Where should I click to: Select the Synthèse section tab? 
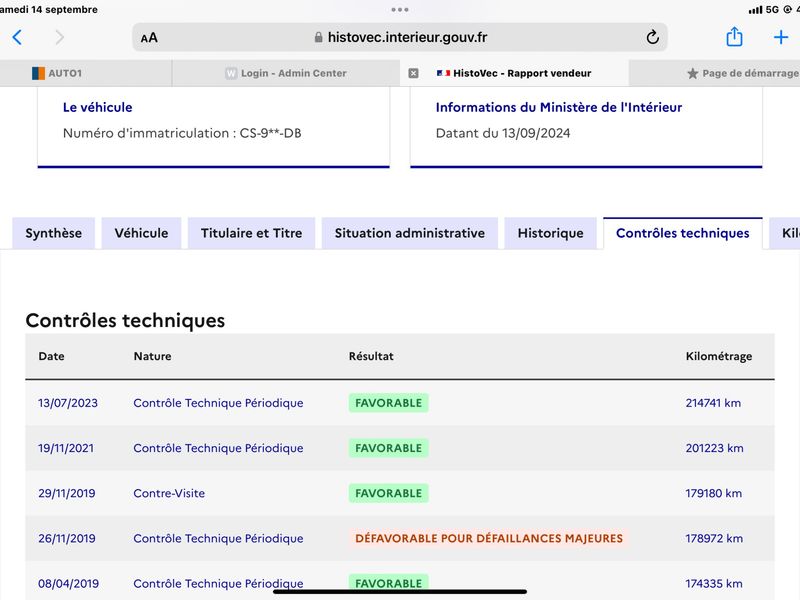54,233
